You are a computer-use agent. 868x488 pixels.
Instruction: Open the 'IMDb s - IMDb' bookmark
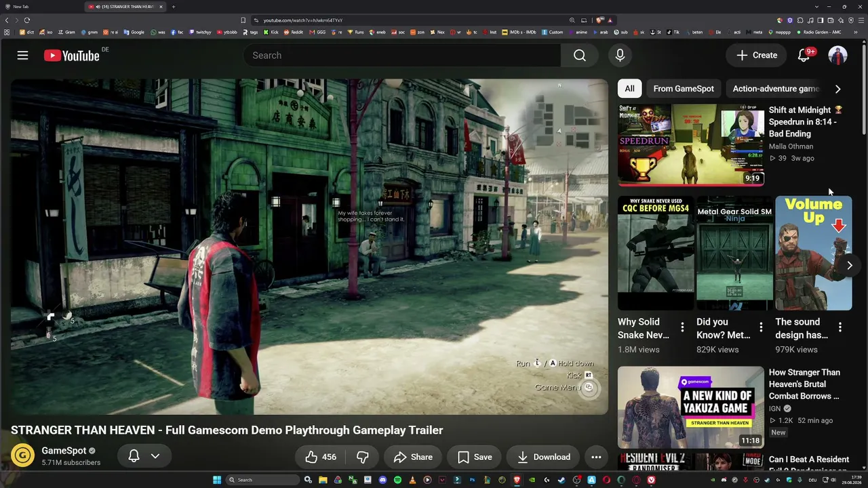(520, 32)
